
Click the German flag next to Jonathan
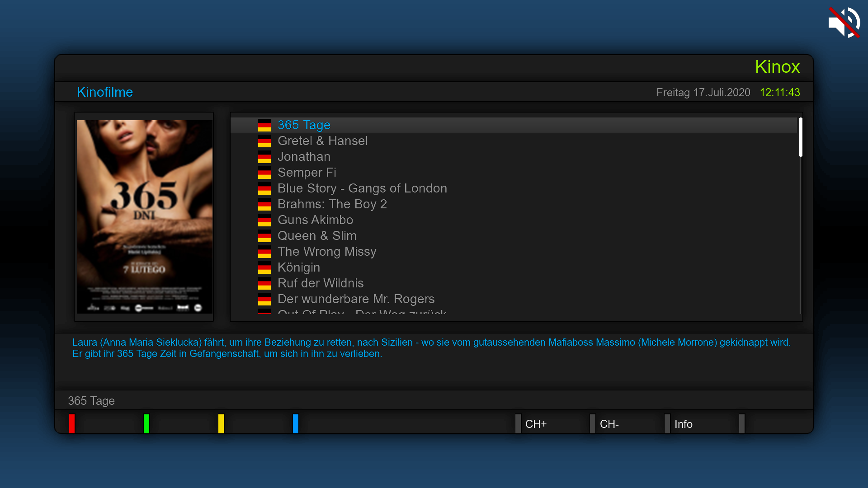264,157
